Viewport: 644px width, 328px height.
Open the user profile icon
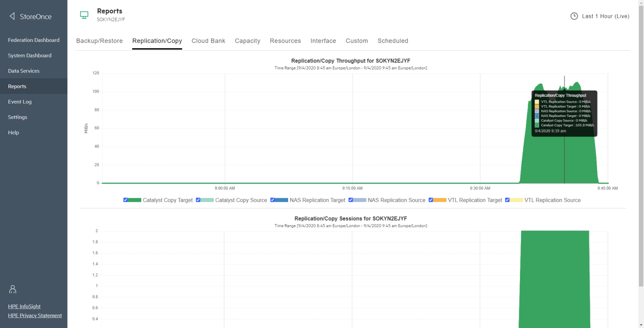pos(12,289)
